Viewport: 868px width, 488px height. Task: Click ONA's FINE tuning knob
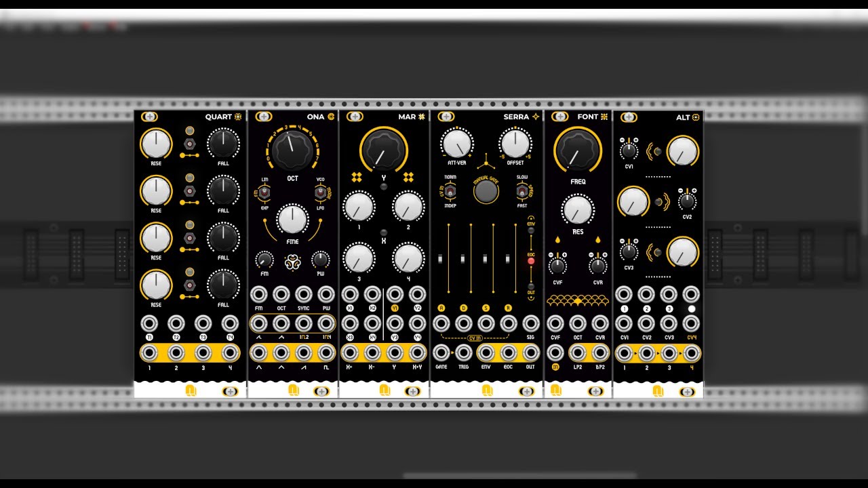pyautogui.click(x=292, y=219)
